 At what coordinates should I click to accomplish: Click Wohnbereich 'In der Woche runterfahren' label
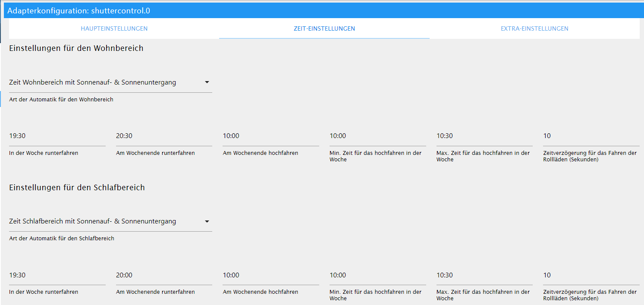(44, 153)
